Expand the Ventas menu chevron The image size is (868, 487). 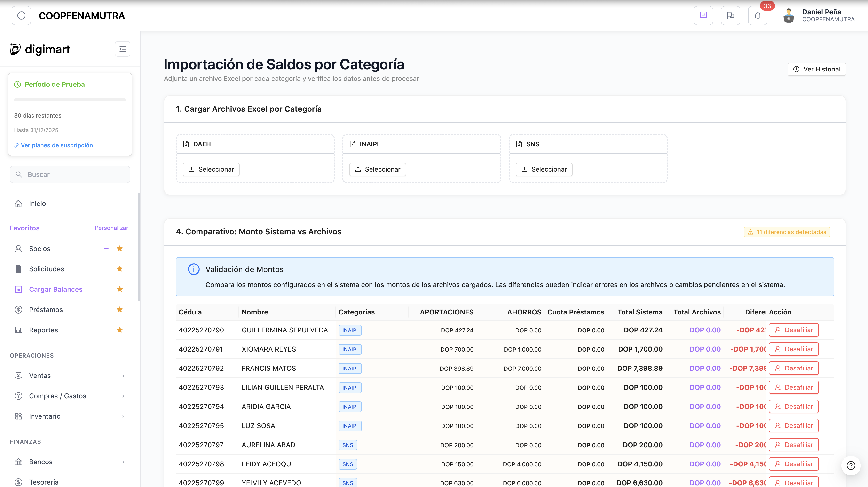[x=123, y=376]
